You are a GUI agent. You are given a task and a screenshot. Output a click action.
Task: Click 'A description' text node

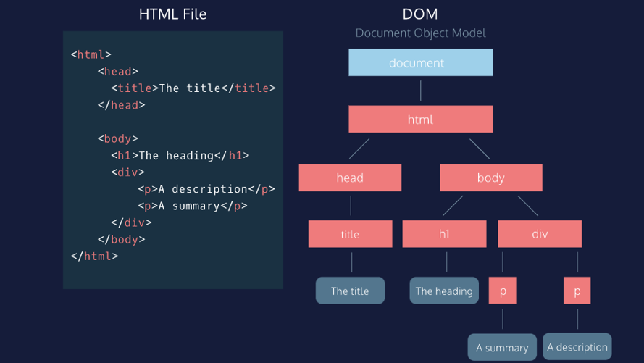coord(577,346)
